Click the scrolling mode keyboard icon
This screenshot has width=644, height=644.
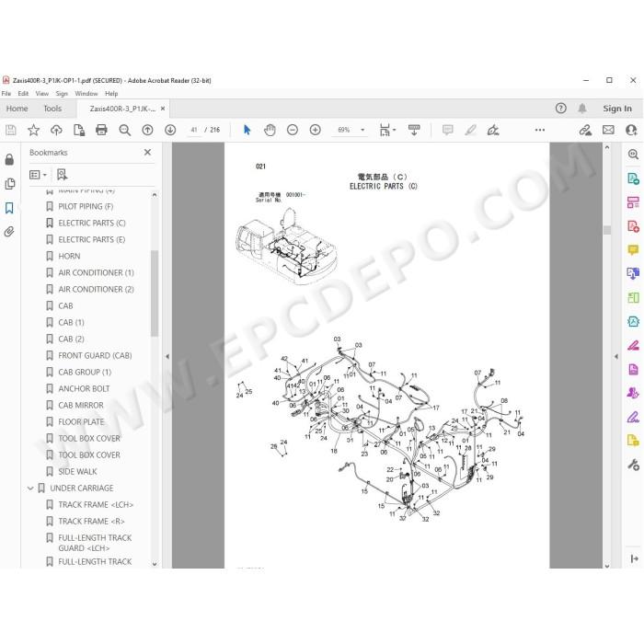pos(414,131)
